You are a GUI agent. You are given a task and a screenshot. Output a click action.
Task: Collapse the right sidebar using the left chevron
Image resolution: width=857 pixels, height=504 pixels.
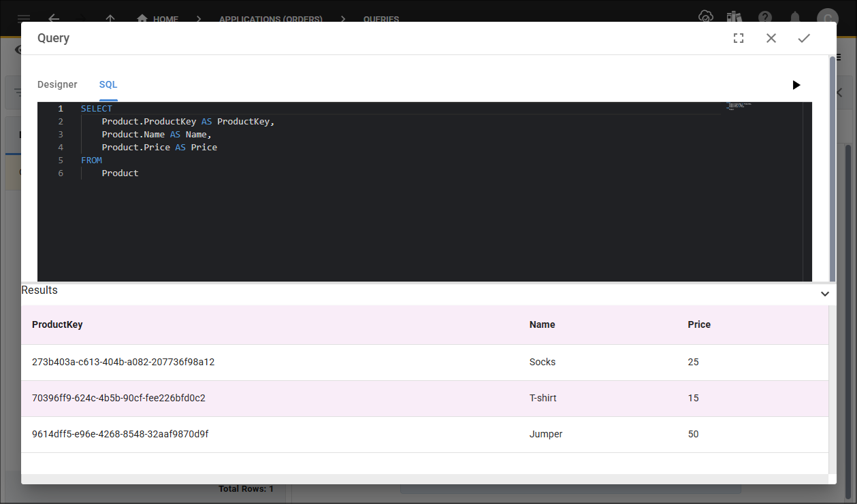pos(838,92)
